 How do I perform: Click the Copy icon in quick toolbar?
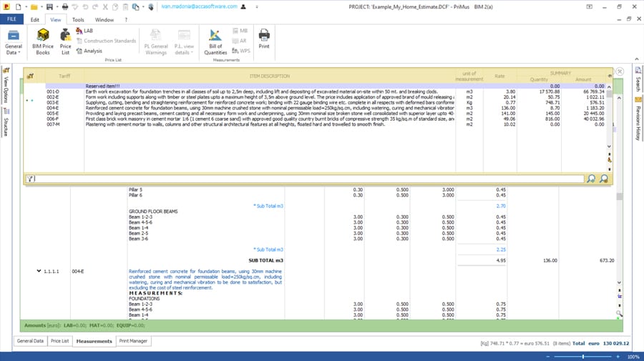(x=115, y=6)
